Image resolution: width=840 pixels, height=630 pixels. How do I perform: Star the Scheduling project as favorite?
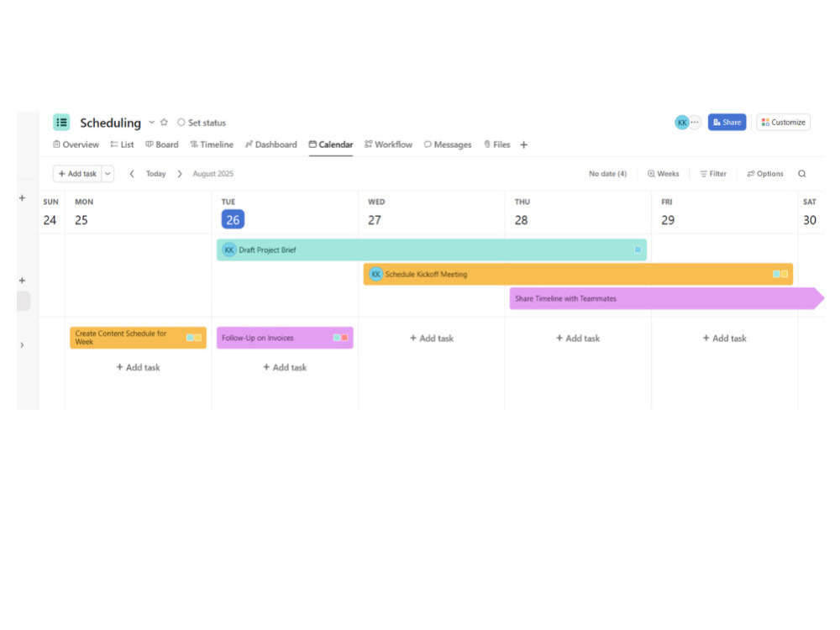tap(164, 122)
